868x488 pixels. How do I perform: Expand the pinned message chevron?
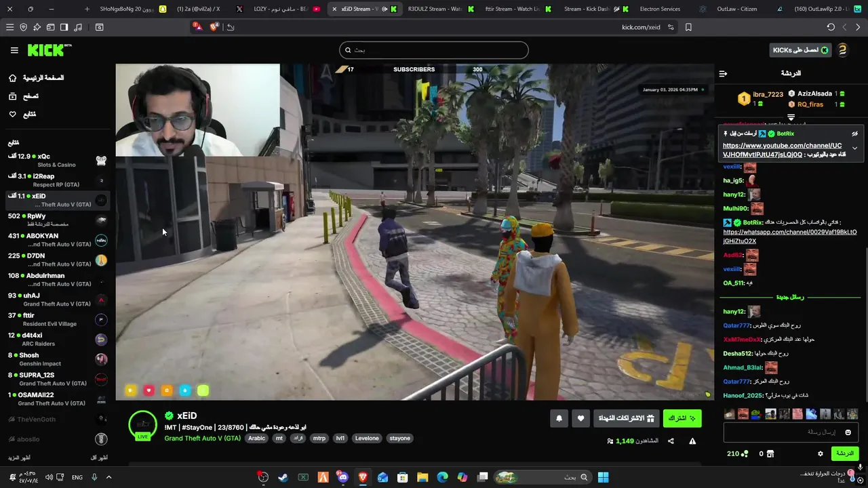pyautogui.click(x=854, y=148)
